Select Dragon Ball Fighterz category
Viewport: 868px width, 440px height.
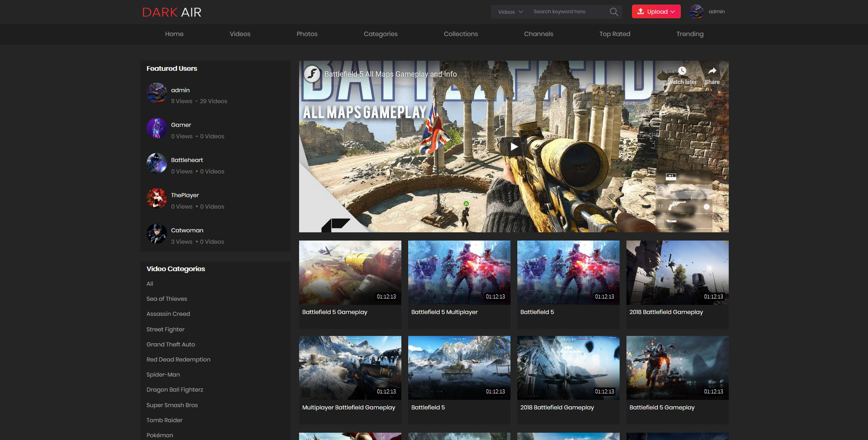pyautogui.click(x=174, y=389)
